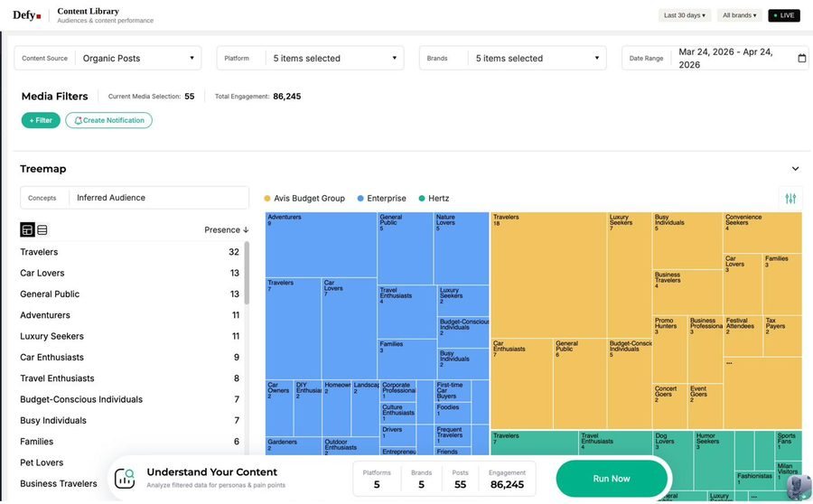The image size is (813, 504).
Task: Toggle Enterprise legend swatch
Action: coord(360,198)
